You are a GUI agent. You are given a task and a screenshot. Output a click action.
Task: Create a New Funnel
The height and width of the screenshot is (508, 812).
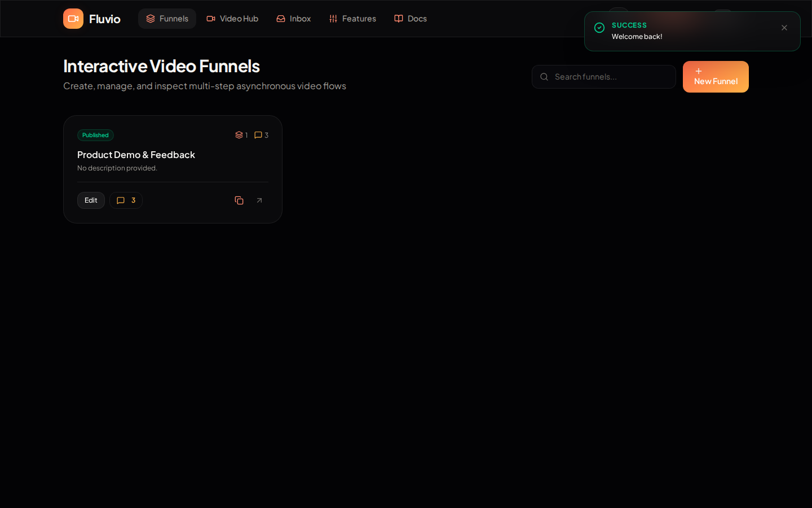(x=716, y=77)
